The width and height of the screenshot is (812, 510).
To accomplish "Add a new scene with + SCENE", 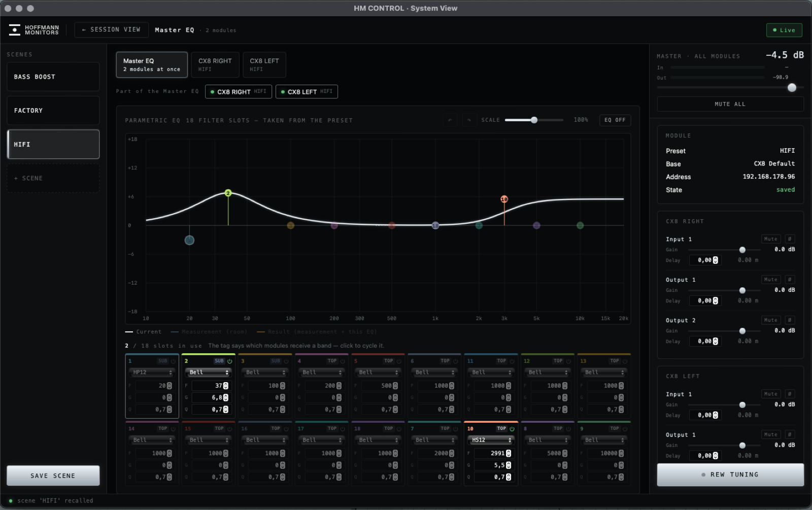I will point(53,178).
